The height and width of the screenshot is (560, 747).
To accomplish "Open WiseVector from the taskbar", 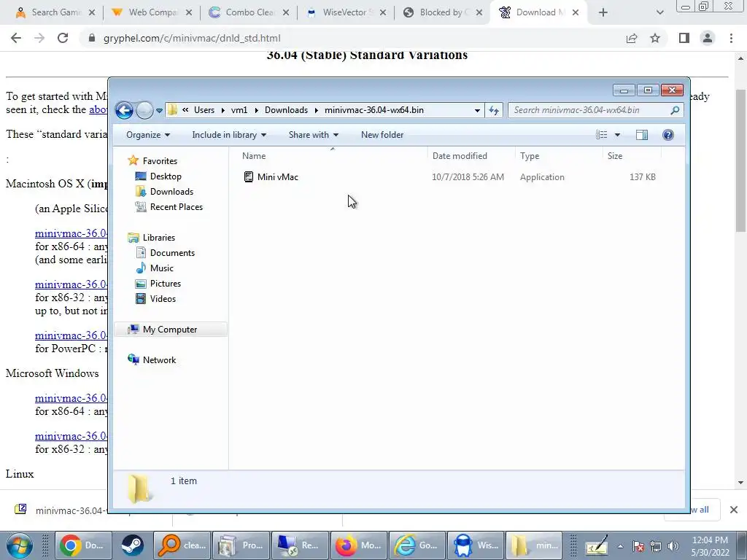I will [x=476, y=545].
